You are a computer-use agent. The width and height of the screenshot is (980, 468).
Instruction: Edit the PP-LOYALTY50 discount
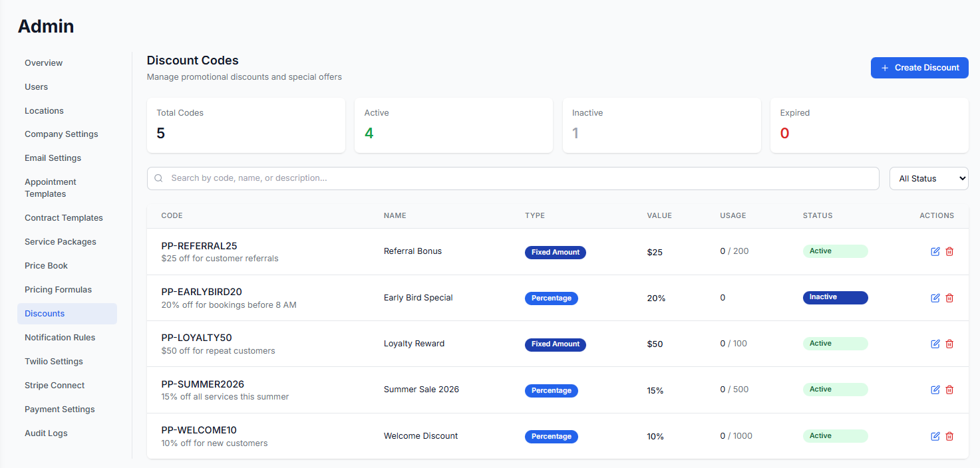click(x=935, y=344)
